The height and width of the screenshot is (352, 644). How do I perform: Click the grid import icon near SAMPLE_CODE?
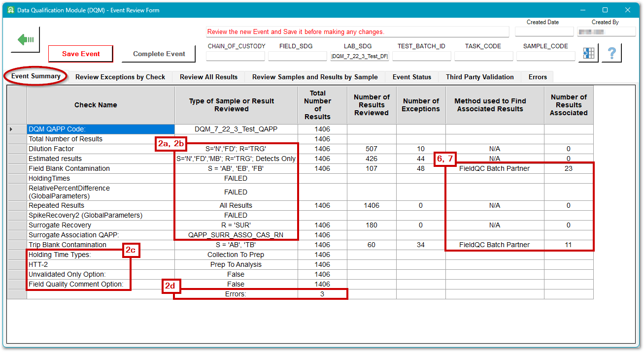(588, 53)
